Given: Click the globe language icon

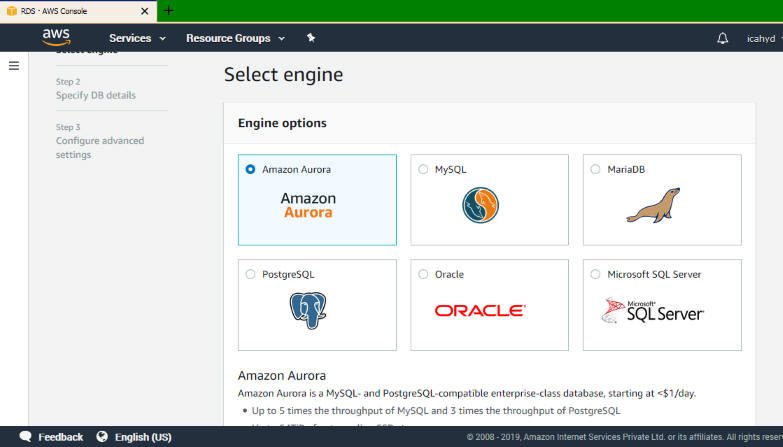Looking at the screenshot, I should click(102, 437).
